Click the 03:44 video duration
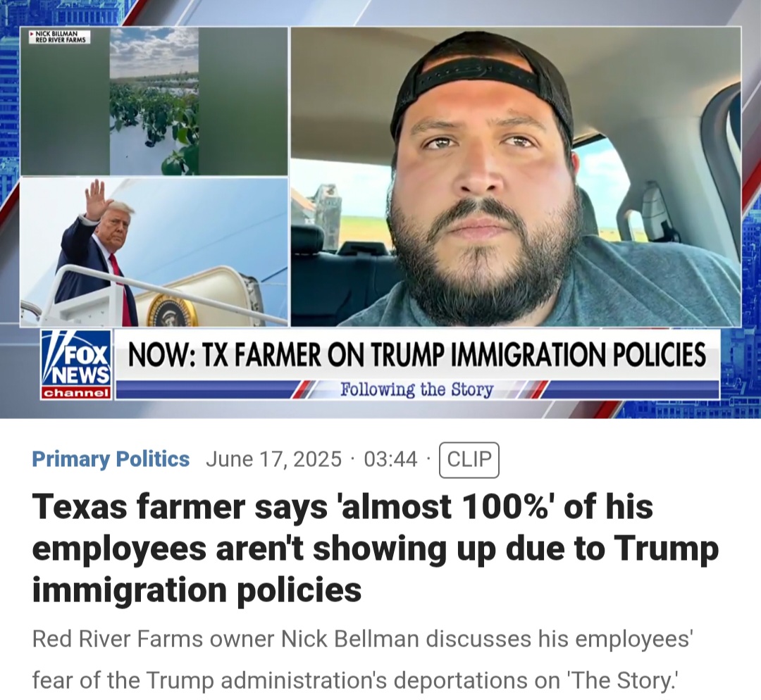The image size is (761, 700). [390, 459]
